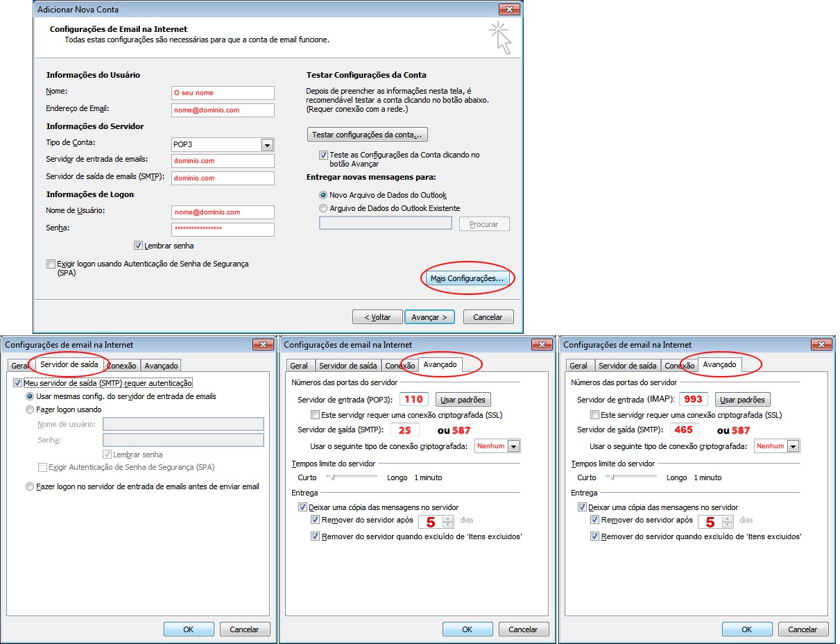This screenshot has width=840, height=644.
Task: Expand encryption type dropdown in POP3 port dialog
Action: tap(513, 446)
